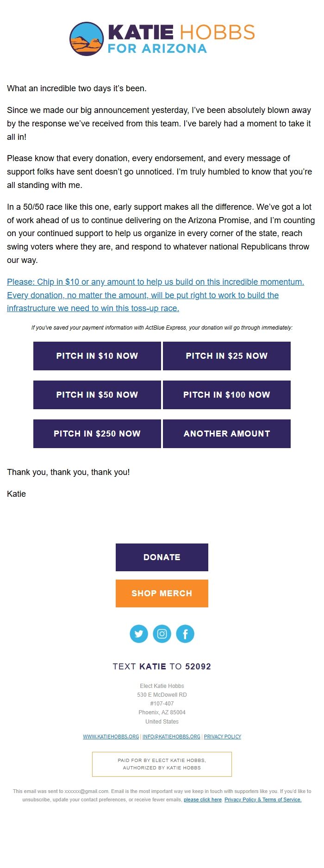The image size is (324, 868).
Task: Select the Another Amount button
Action: pos(227,434)
